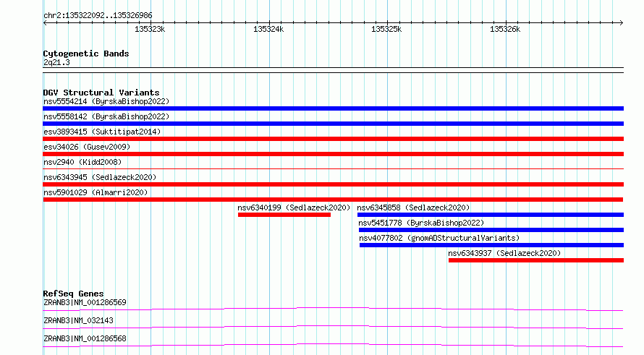
Task: Click the 135325k ruler tick
Action: click(387, 29)
